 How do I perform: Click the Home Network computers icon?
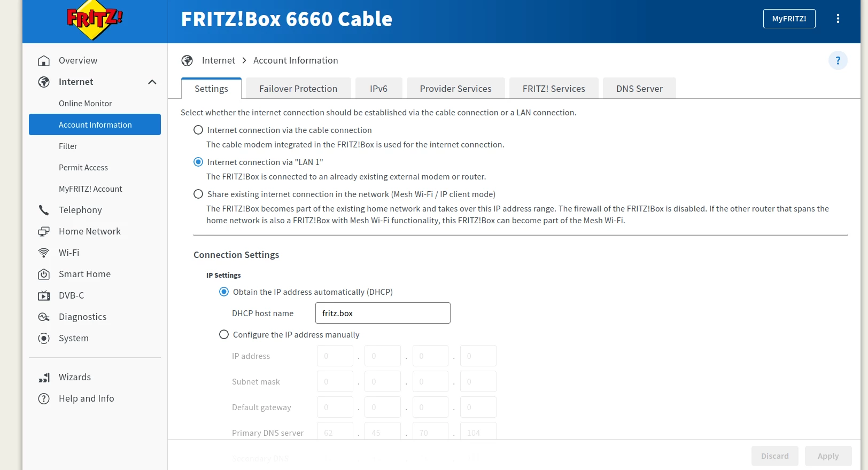[x=44, y=232]
